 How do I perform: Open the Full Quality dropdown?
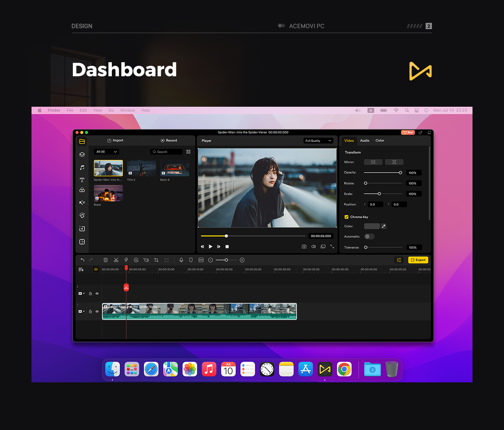[x=319, y=141]
